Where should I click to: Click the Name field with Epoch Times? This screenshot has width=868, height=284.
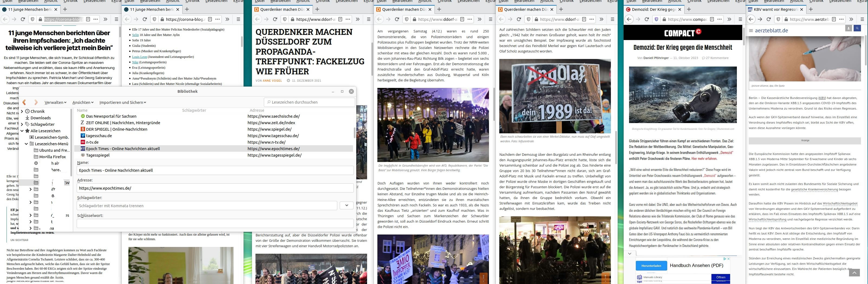215,170
